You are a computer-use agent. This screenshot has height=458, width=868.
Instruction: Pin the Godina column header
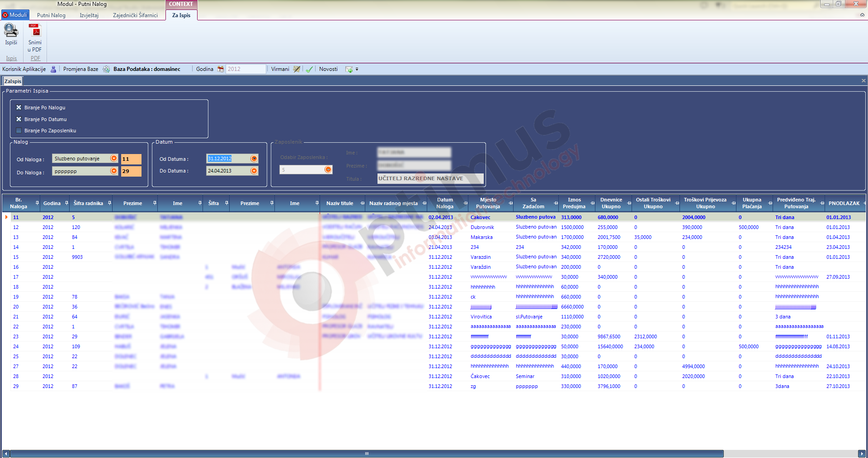(67, 203)
